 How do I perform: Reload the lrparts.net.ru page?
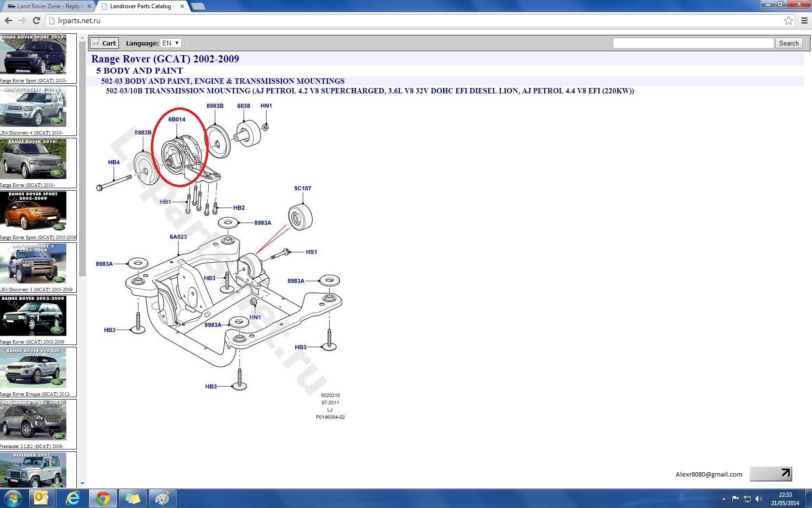[36, 21]
